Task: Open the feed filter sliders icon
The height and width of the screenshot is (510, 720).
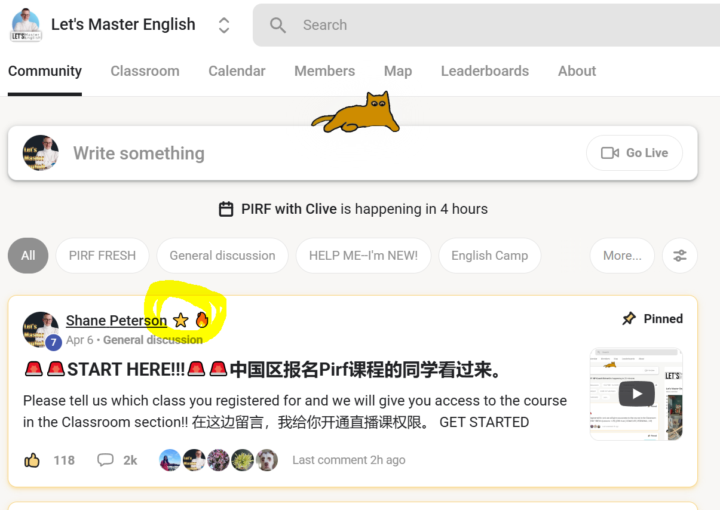Action: point(680,256)
